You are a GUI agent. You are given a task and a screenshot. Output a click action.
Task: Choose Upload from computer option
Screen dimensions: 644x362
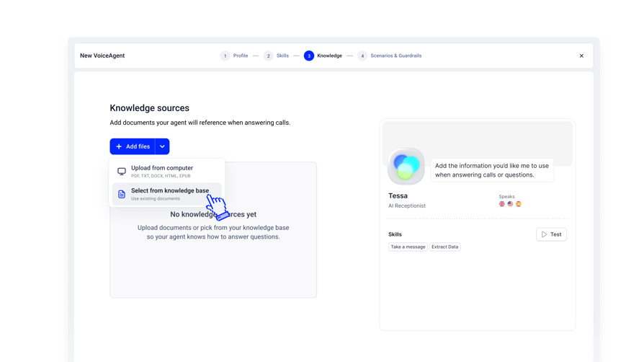[166, 171]
